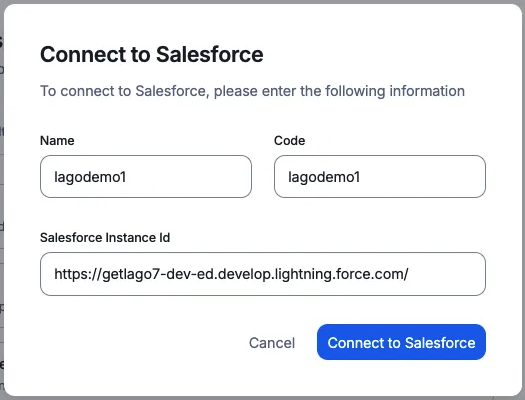Click lagodemo1 text inside Name field
The width and height of the screenshot is (525, 400).
click(x=90, y=177)
